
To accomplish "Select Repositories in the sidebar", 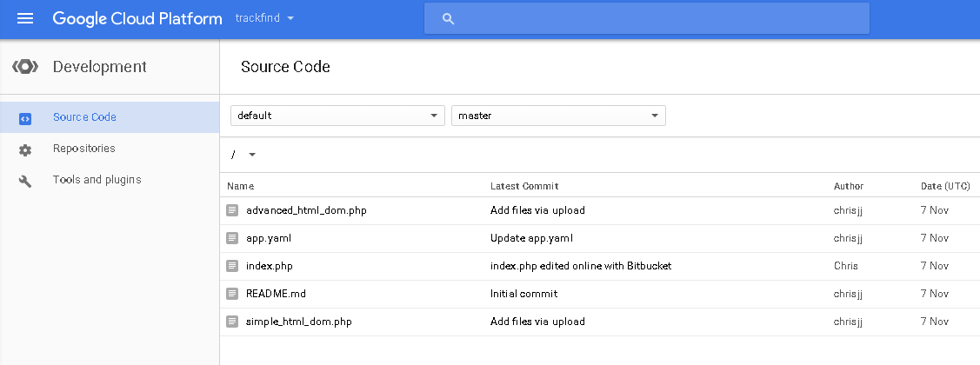I will [83, 149].
